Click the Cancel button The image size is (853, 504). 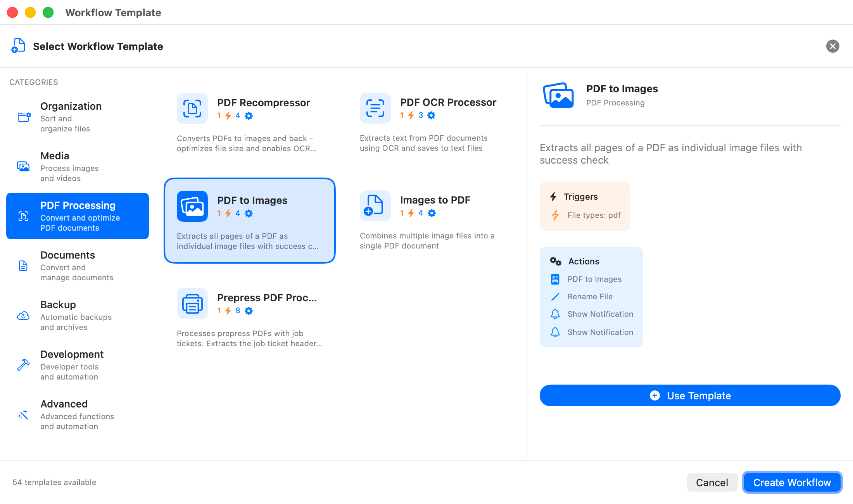tap(712, 482)
